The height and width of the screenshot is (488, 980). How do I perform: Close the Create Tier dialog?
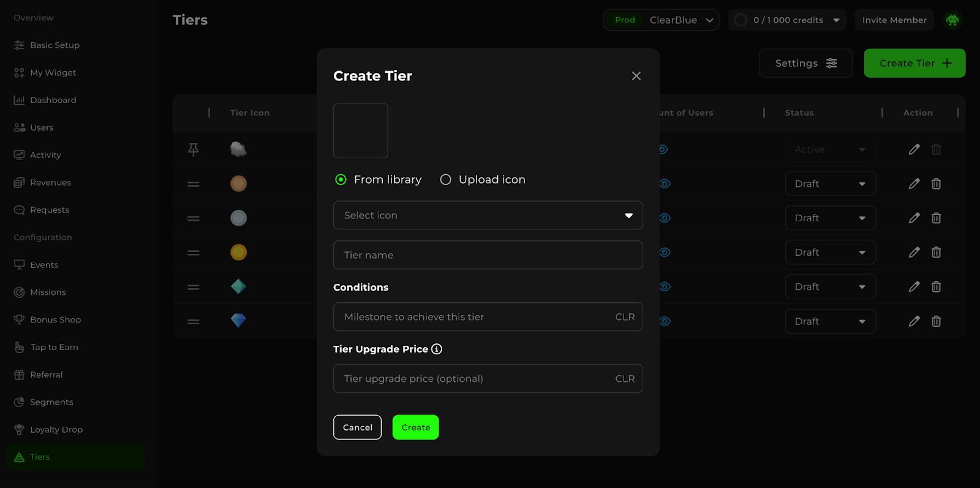click(x=636, y=76)
